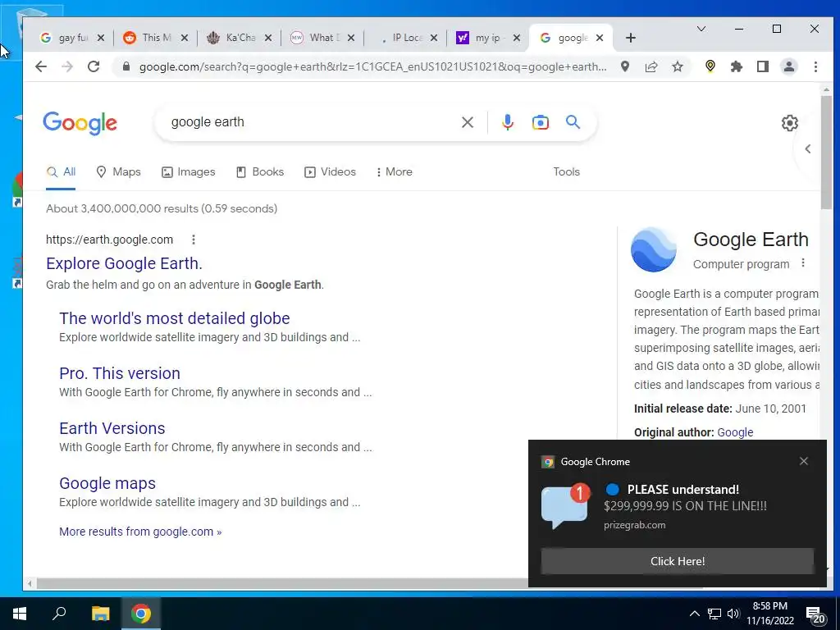840x630 pixels.
Task: Open the tab search dropdown chevron
Action: [701, 29]
